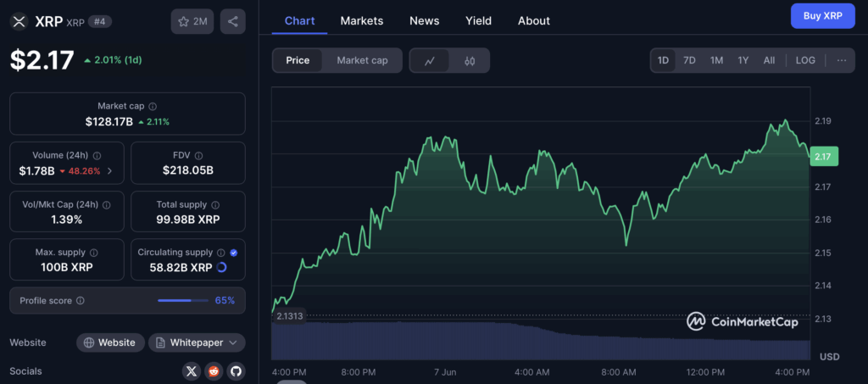The width and height of the screenshot is (868, 384).
Task: Expand Volume (24h) details chevron
Action: point(109,171)
